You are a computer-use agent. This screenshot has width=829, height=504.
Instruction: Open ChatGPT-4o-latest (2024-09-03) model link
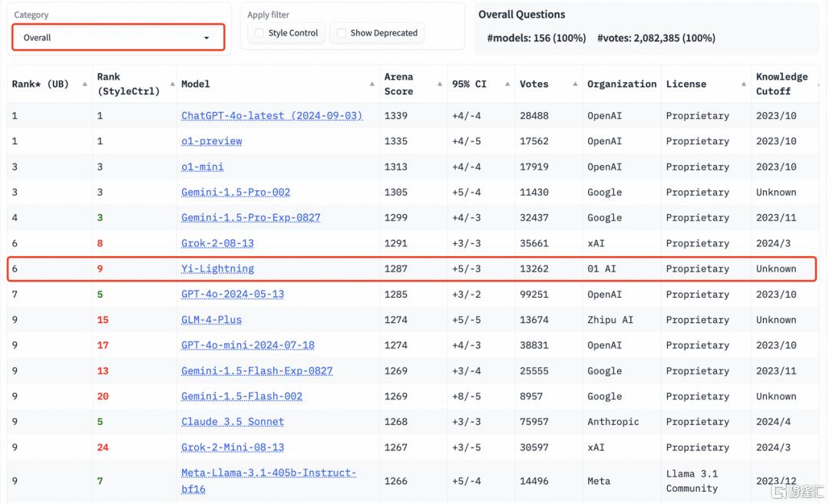[x=272, y=116]
